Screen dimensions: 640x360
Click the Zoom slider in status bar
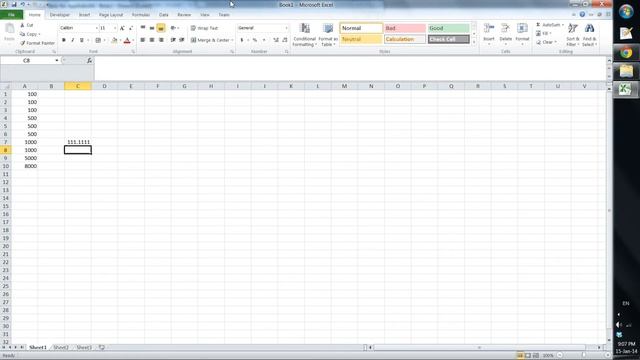[x=583, y=356]
